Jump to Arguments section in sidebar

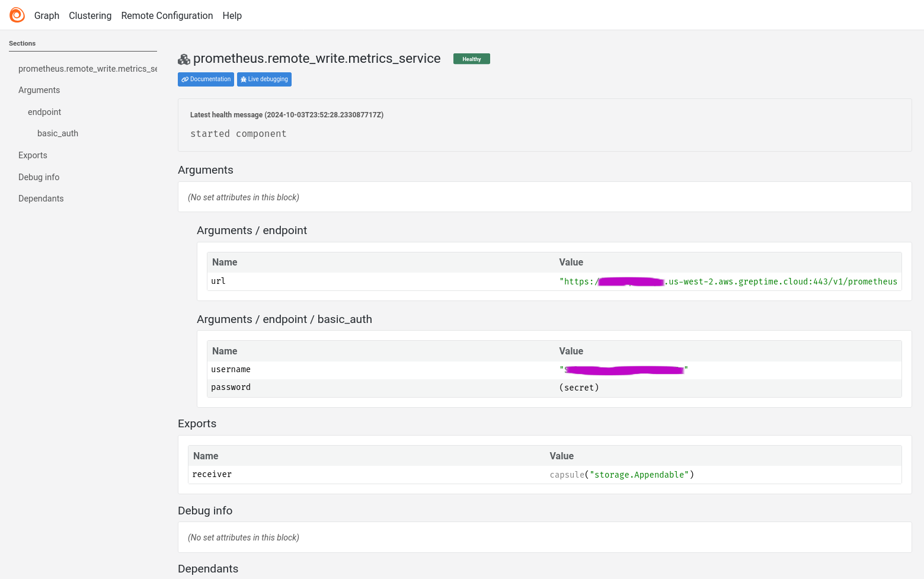click(39, 90)
